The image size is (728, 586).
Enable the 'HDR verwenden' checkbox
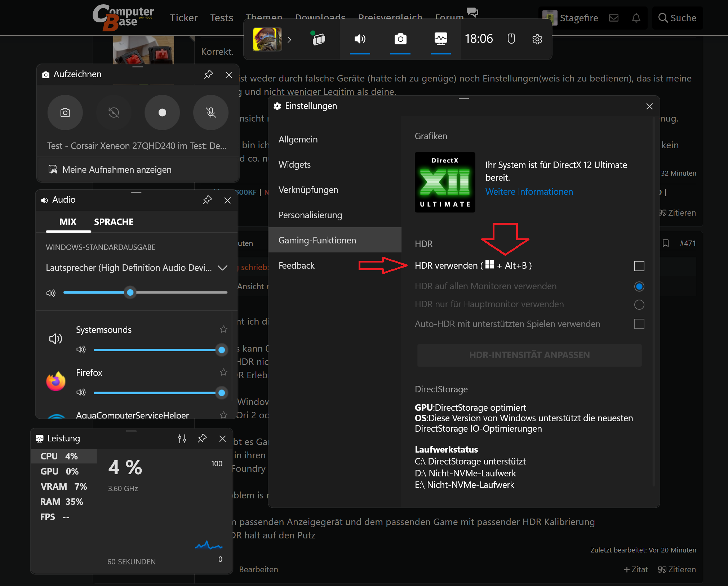click(639, 266)
